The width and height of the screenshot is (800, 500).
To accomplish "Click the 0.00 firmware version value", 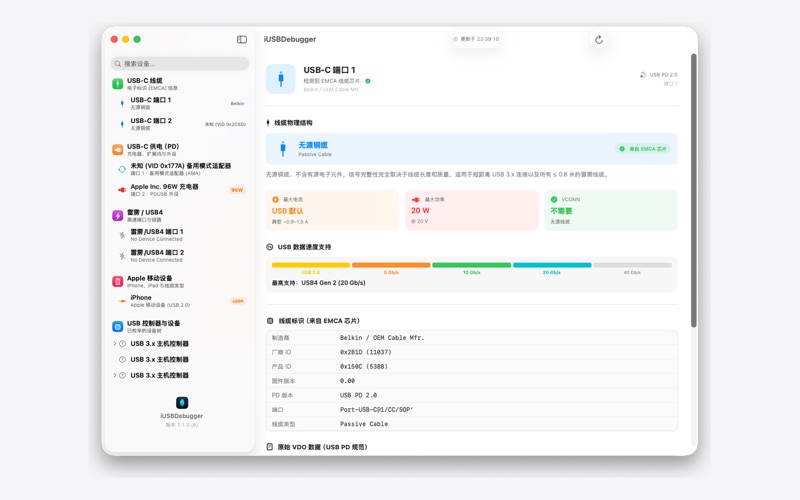I will pos(347,381).
